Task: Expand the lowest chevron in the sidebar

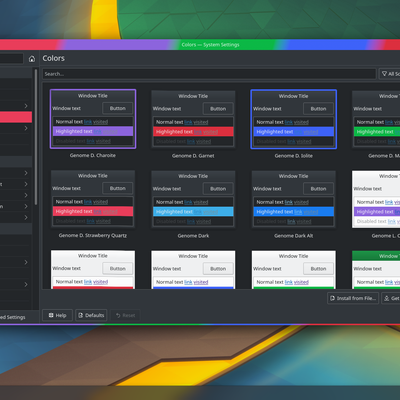Action: 26,284
